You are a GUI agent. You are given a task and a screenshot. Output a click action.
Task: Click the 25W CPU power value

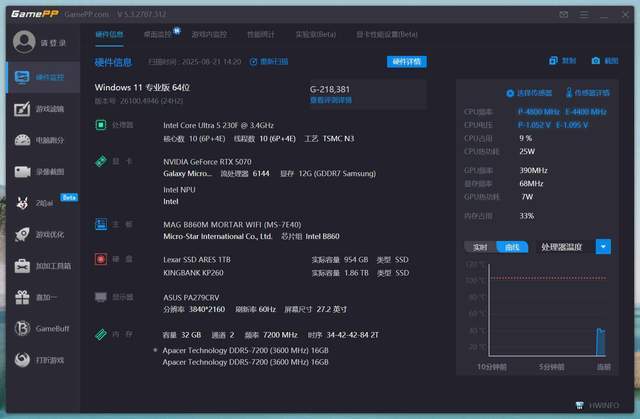pyautogui.click(x=527, y=151)
